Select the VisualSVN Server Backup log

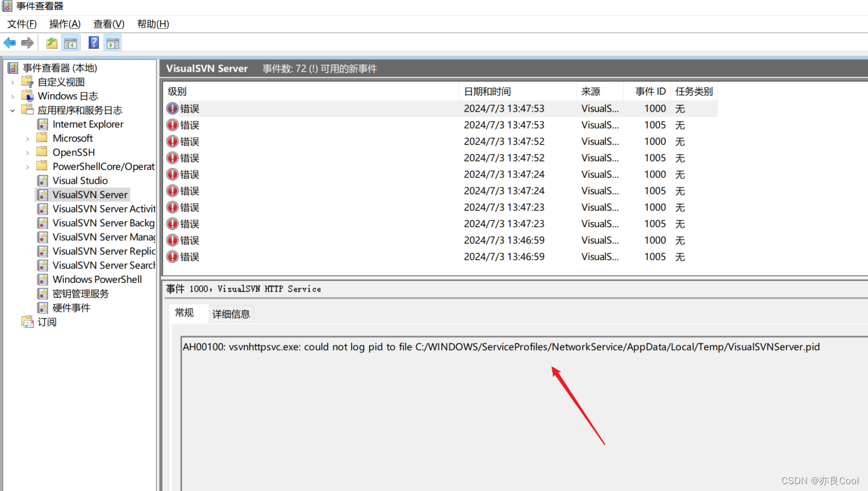103,223
